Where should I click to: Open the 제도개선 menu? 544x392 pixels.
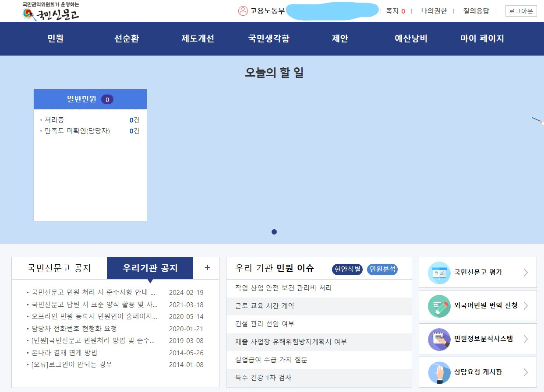pos(198,38)
